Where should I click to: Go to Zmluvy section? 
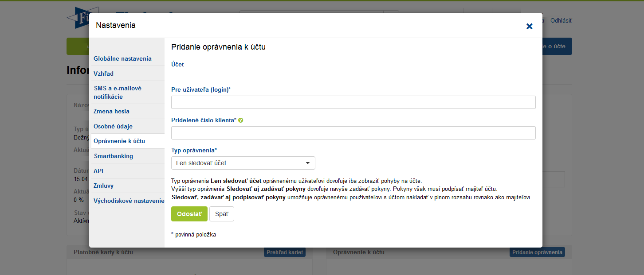pos(103,186)
